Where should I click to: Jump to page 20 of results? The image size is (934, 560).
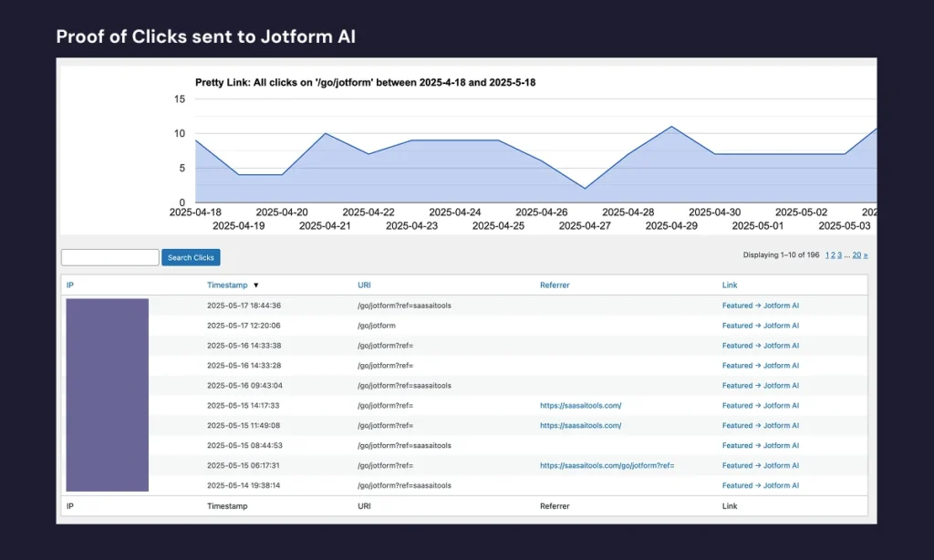point(856,255)
